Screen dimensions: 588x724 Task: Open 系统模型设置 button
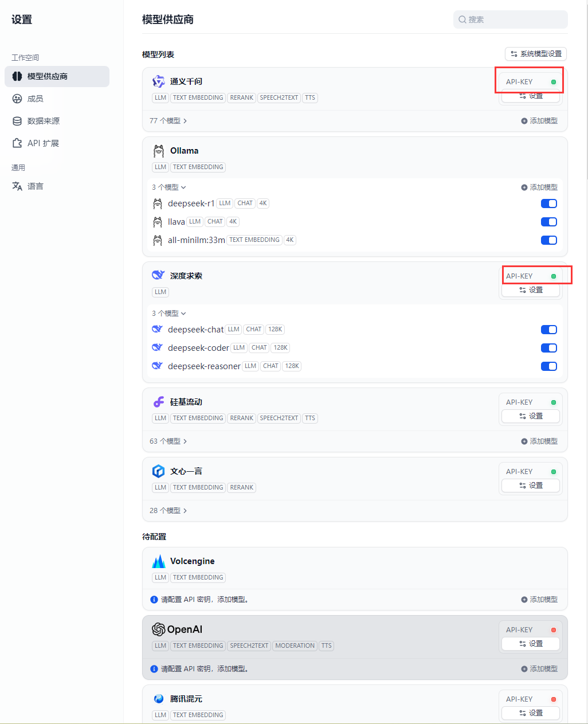click(536, 54)
